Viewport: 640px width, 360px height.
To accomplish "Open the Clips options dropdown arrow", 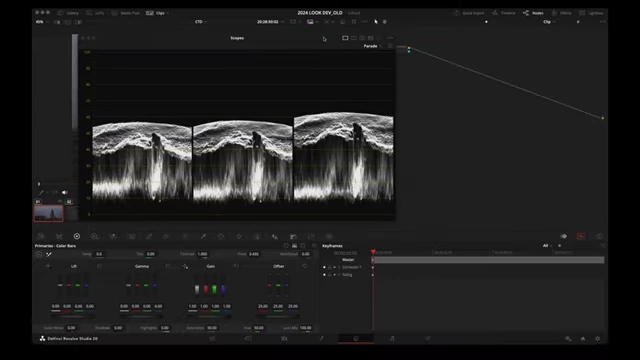I will tap(168, 13).
